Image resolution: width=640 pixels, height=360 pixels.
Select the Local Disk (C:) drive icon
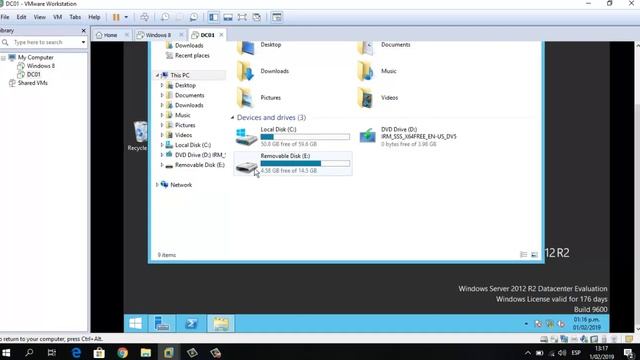[x=246, y=137]
